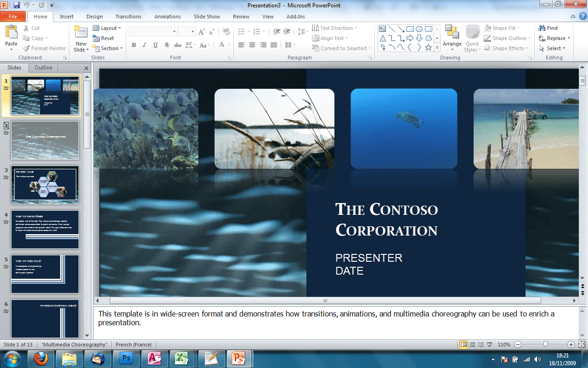Viewport: 588px width, 368px height.
Task: Open the font name combo box
Action: tap(153, 32)
